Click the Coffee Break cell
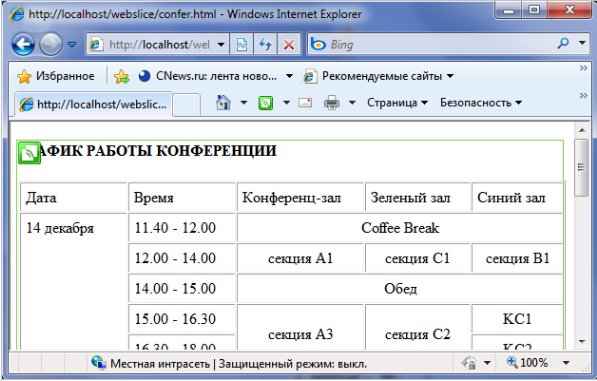597x381 pixels. [x=400, y=228]
